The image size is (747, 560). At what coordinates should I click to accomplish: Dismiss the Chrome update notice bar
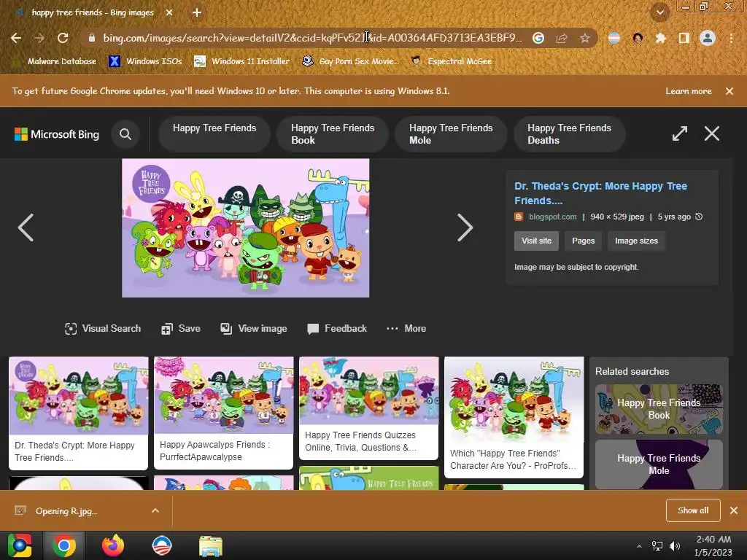pos(729,91)
